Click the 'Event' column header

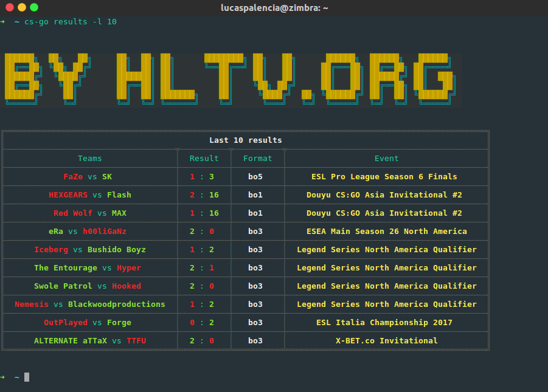click(386, 158)
